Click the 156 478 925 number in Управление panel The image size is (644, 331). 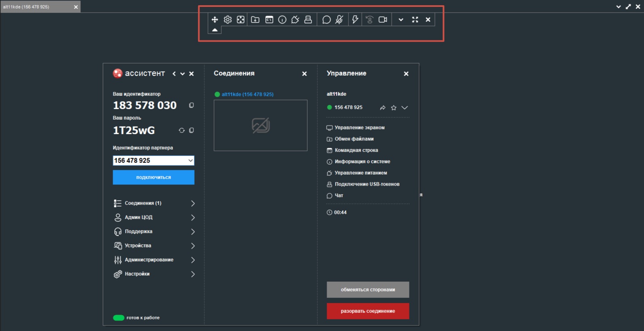pyautogui.click(x=348, y=108)
